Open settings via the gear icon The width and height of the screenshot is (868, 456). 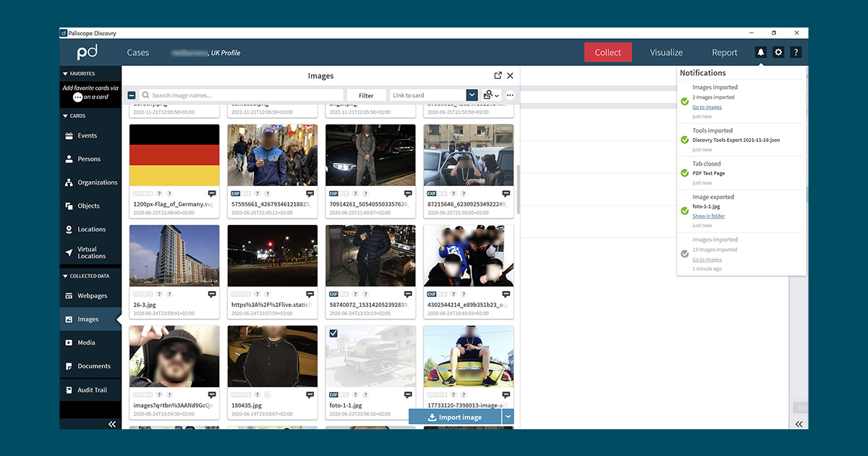(778, 52)
